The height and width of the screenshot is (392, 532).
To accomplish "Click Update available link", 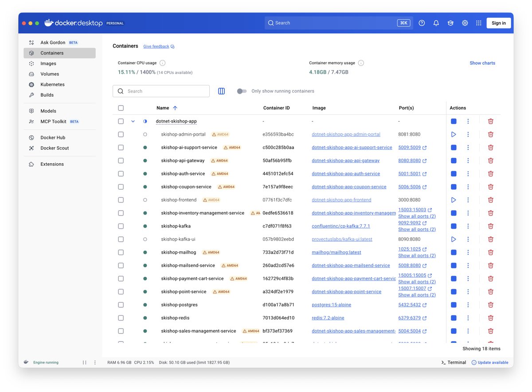I will pyautogui.click(x=490, y=362).
